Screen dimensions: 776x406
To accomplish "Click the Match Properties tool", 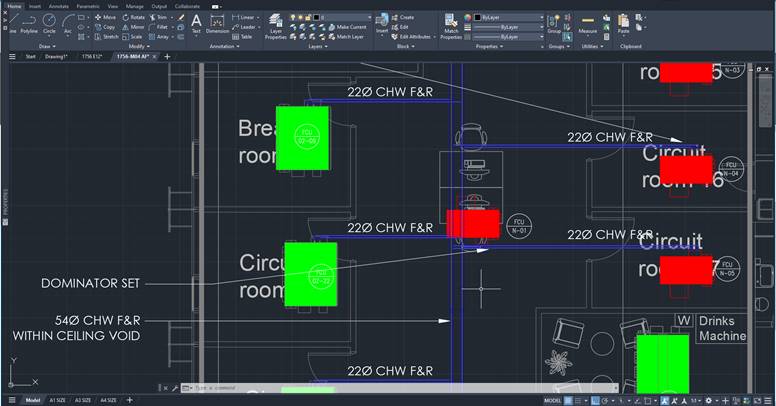I will tap(451, 27).
